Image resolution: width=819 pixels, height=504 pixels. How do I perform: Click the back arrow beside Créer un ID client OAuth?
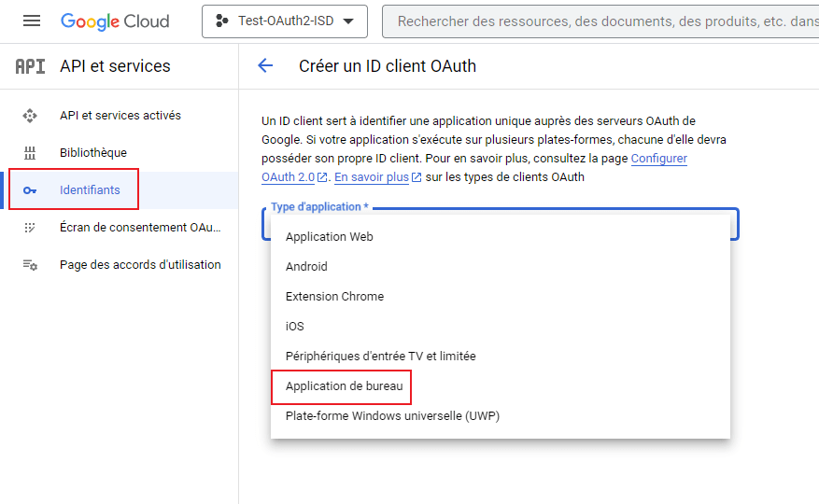(265, 65)
